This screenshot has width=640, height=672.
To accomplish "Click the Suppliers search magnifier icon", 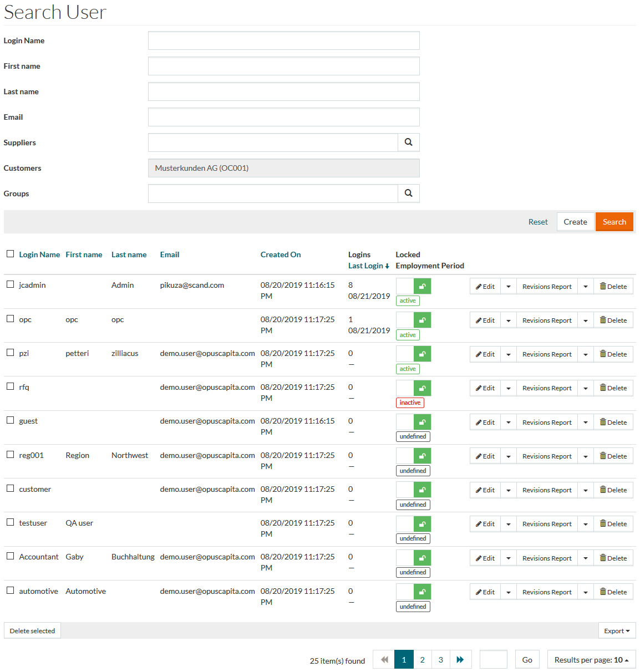I will coord(408,142).
